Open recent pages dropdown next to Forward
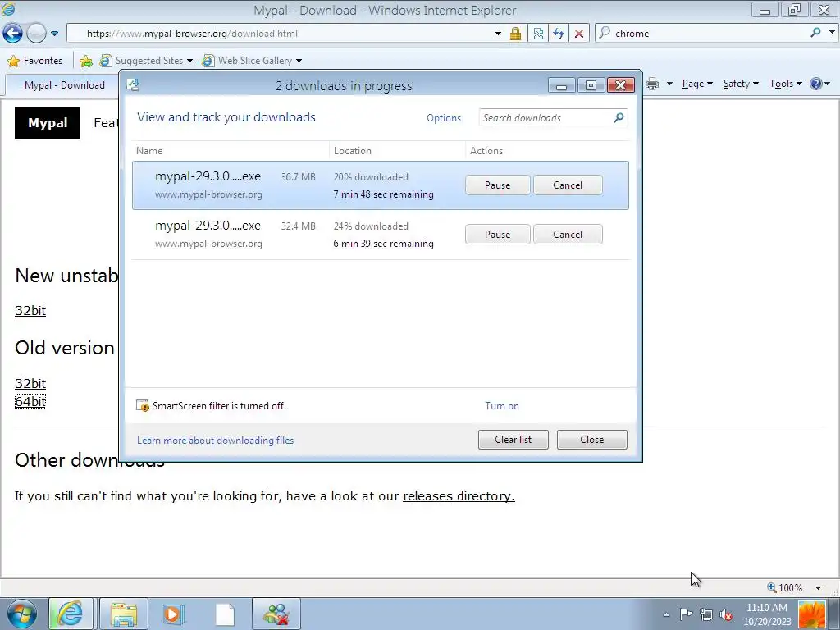 click(x=55, y=33)
